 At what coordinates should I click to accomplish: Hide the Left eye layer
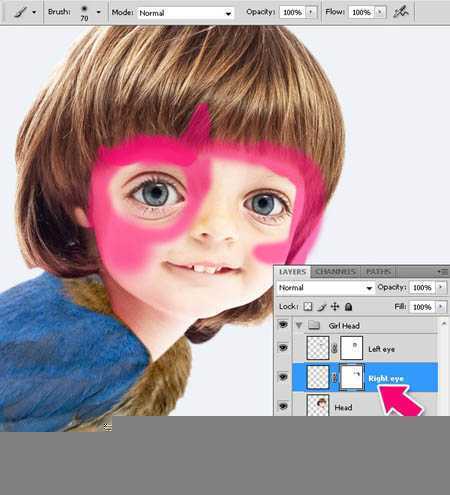(x=283, y=348)
